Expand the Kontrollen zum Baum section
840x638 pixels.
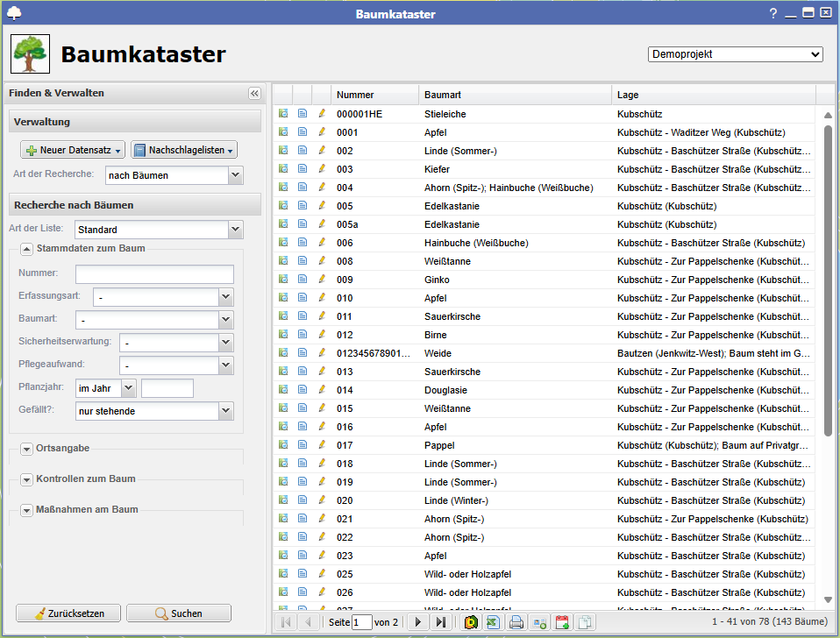tap(26, 480)
